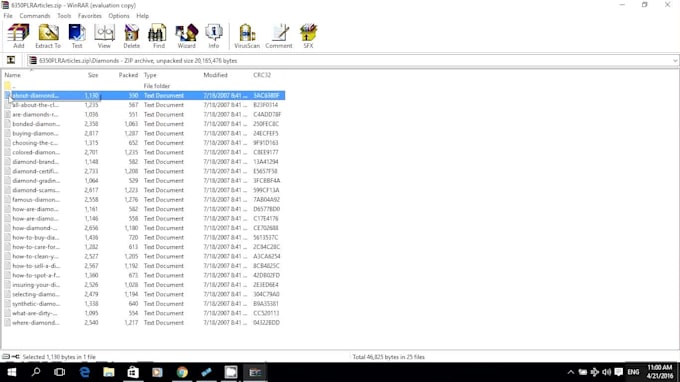Viewport: 680px width, 382px height.
Task: Open the Action Center notifications icon
Action: [619, 372]
